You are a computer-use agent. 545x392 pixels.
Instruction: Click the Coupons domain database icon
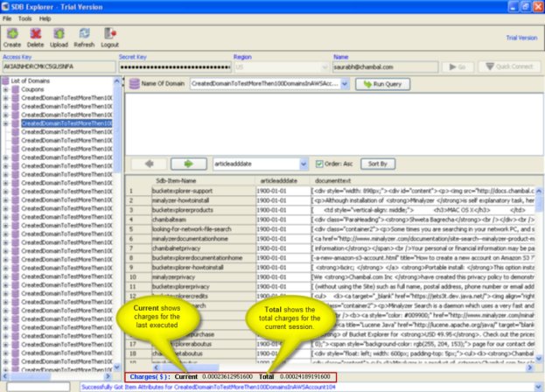click(15, 89)
